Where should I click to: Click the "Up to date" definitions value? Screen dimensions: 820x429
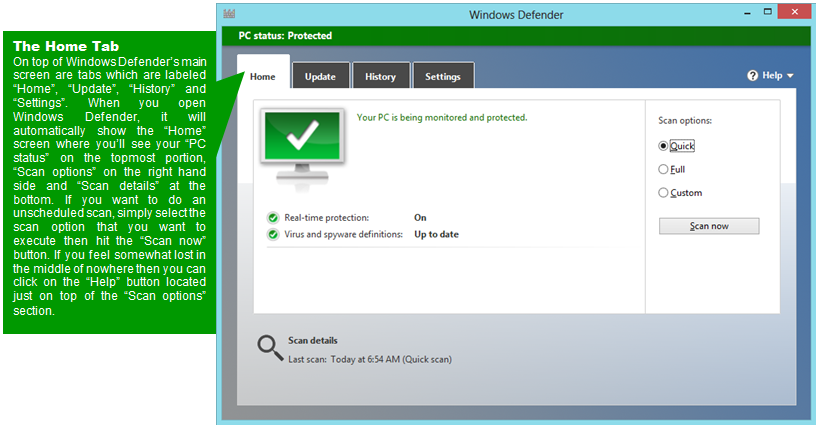pyautogui.click(x=436, y=234)
